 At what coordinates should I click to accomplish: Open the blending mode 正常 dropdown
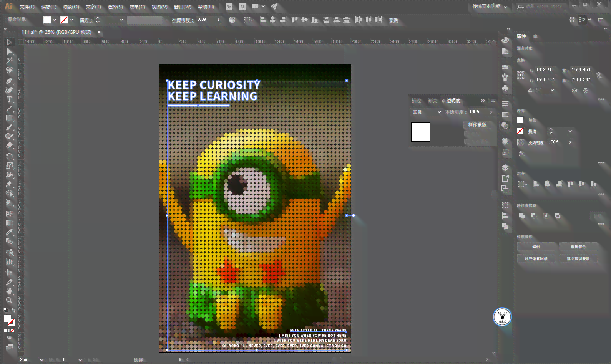(427, 112)
